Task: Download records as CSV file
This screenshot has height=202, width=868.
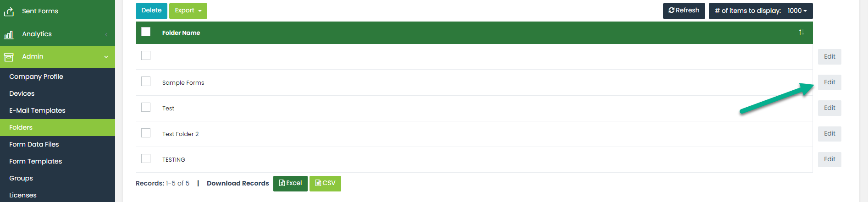Action: tap(325, 183)
